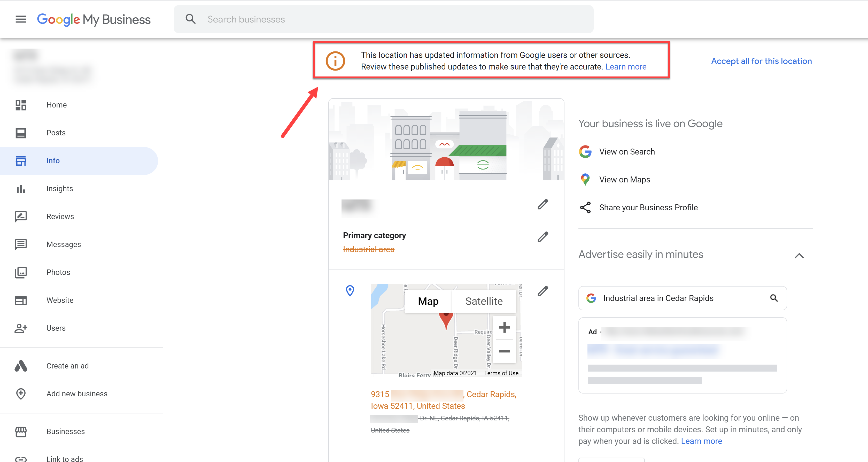
Task: Click the Reviews sidebar icon
Action: coord(21,216)
